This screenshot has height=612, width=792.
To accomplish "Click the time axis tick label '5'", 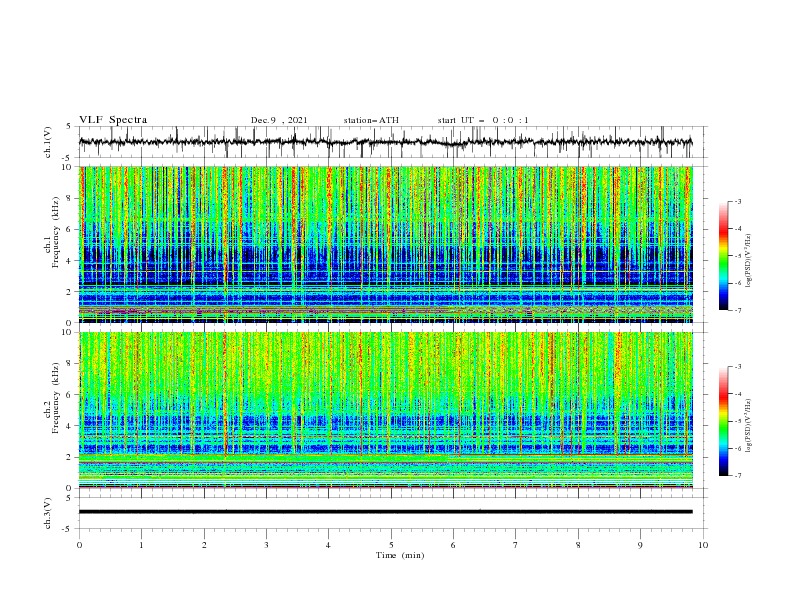I will click(391, 545).
